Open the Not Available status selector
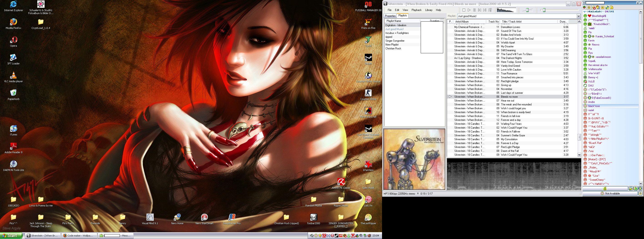The image size is (644, 239). [x=610, y=193]
